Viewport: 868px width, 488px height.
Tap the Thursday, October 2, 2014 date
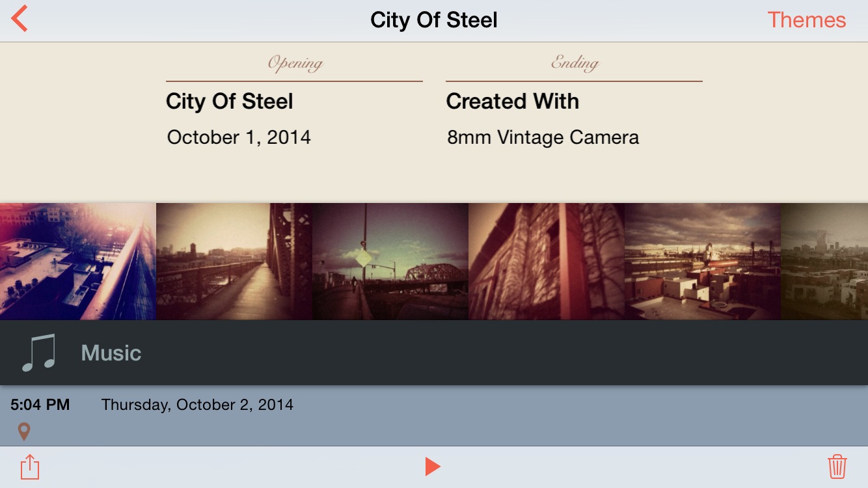197,405
